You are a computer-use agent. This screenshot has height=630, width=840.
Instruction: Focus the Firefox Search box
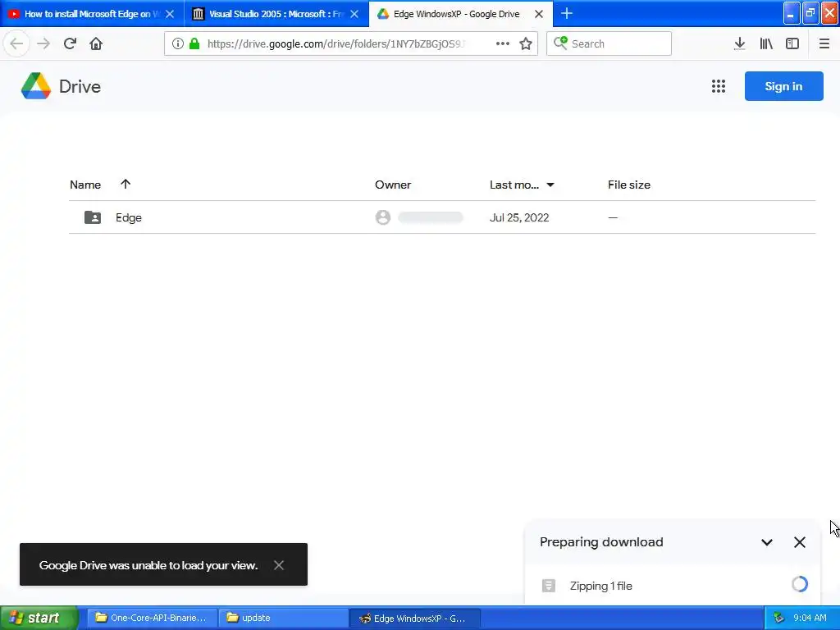click(609, 43)
